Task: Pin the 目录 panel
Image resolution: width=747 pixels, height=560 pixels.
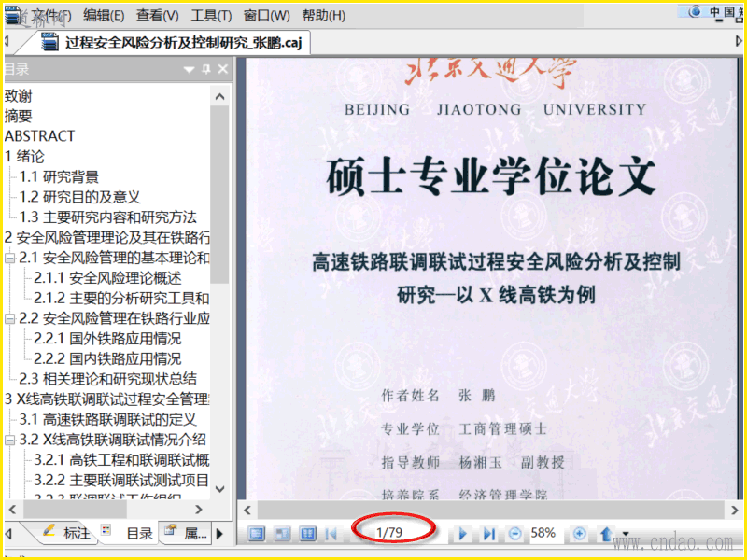Action: click(x=206, y=69)
